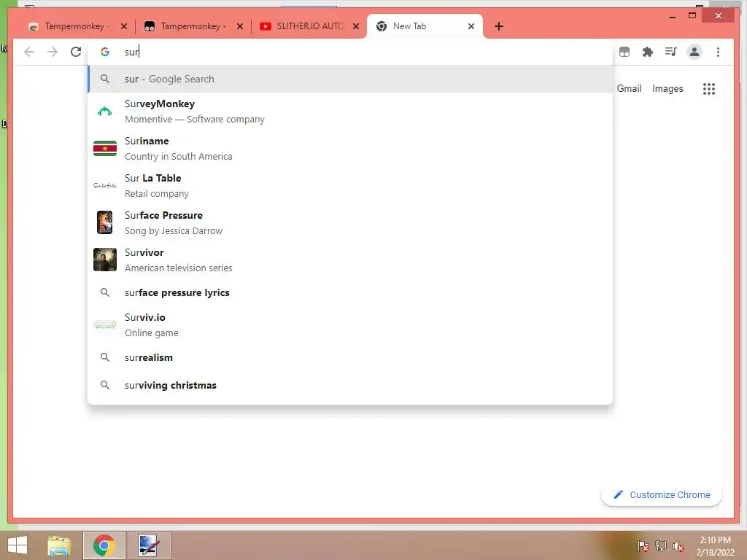Click the Chrome taskbar icon
The height and width of the screenshot is (560, 747).
pos(104,545)
